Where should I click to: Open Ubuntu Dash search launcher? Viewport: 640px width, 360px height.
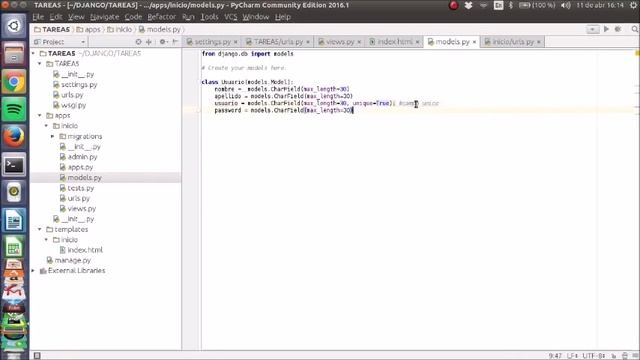coord(14,26)
